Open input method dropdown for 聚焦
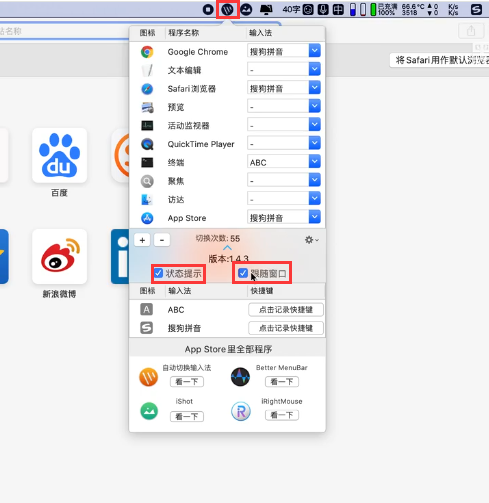Viewport: 489px width, 503px height. (x=314, y=180)
